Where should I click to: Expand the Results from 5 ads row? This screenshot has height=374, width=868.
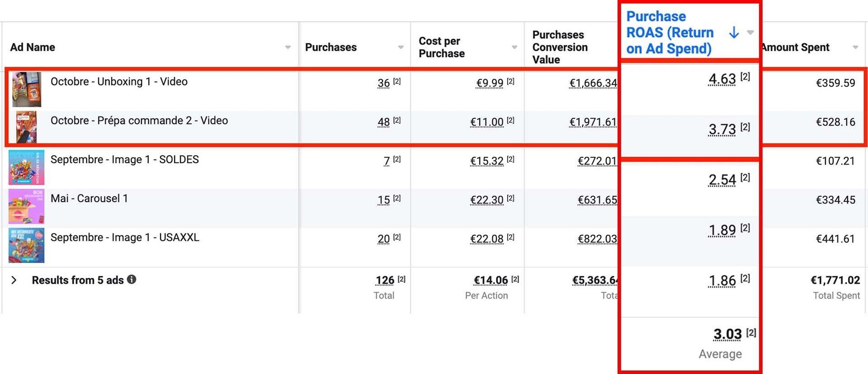14,280
